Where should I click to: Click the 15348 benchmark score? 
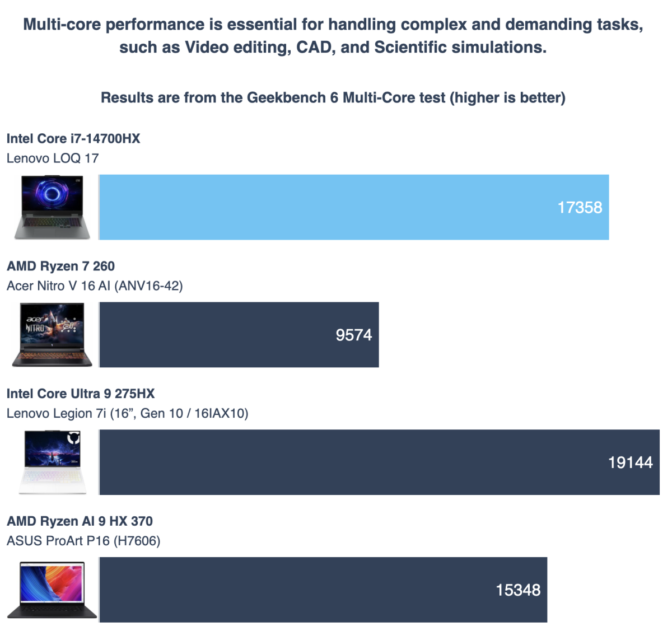tap(518, 590)
